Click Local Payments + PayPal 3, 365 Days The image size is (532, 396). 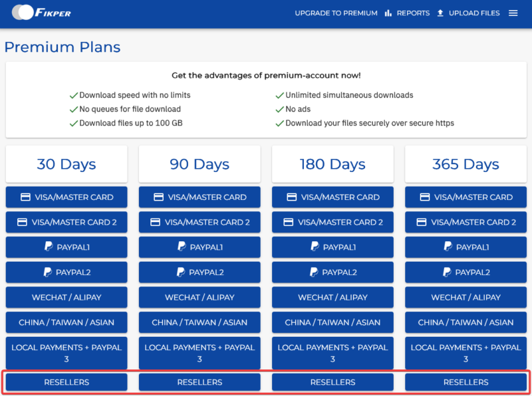[466, 353]
